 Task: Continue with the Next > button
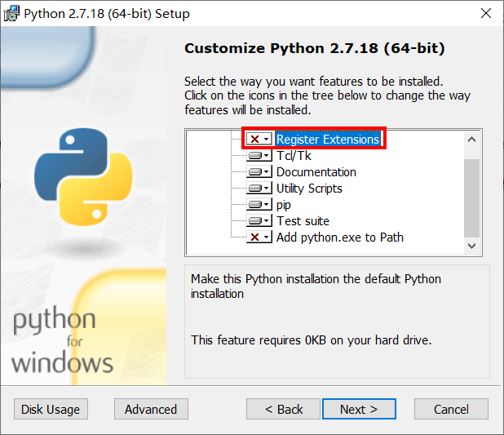point(359,409)
